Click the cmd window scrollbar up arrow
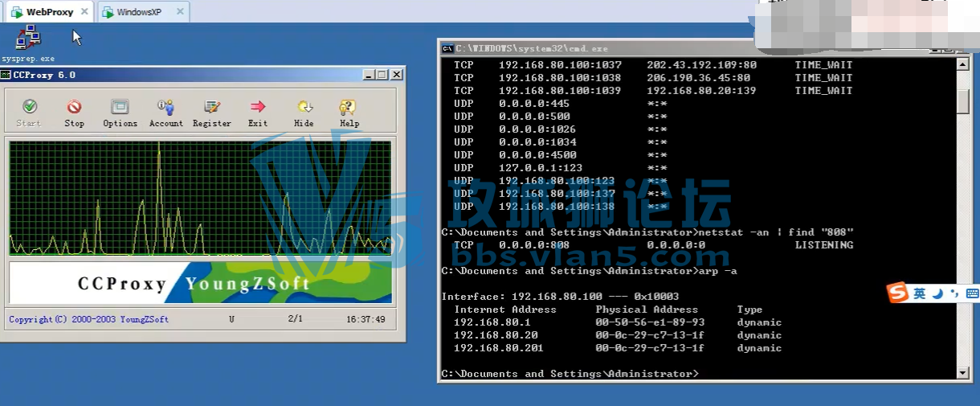The image size is (980, 406). click(963, 64)
